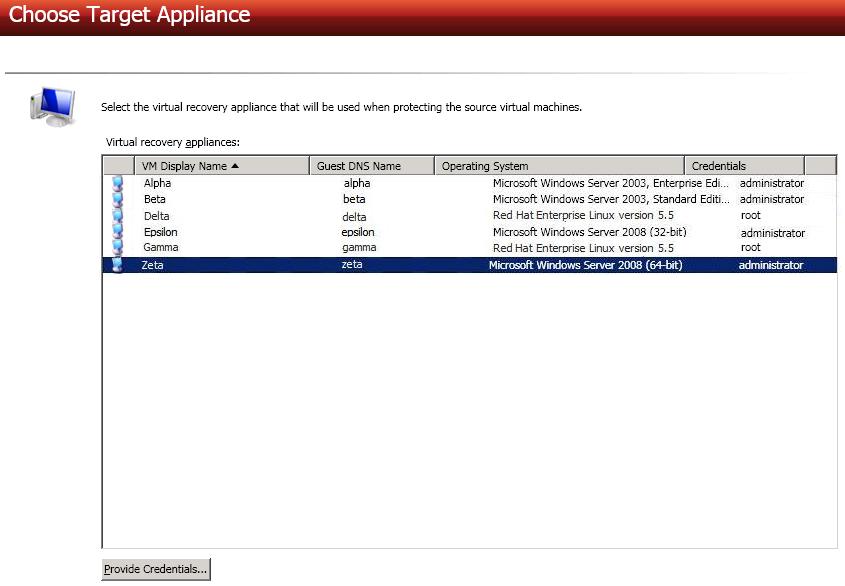Click the administrator credential in Epsilon row

click(773, 233)
